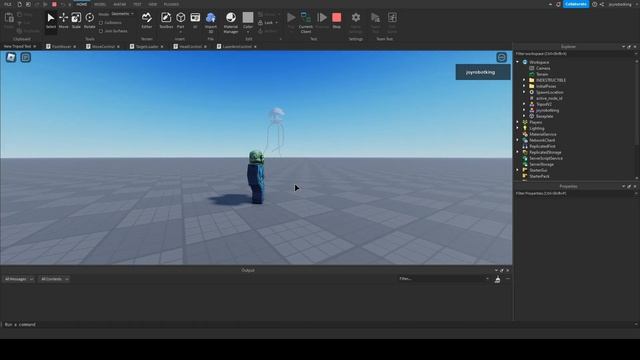Open the viewport more-options icon
The image size is (640, 360).
(x=502, y=58)
